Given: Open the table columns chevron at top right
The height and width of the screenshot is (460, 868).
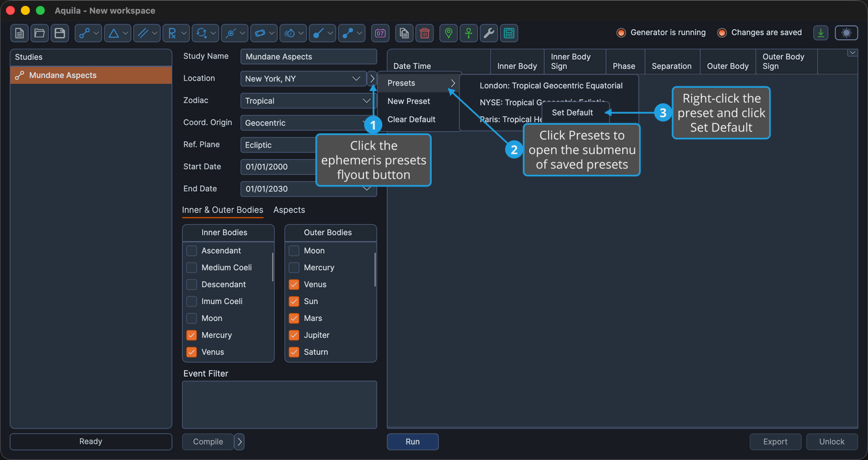Looking at the screenshot, I should [852, 53].
